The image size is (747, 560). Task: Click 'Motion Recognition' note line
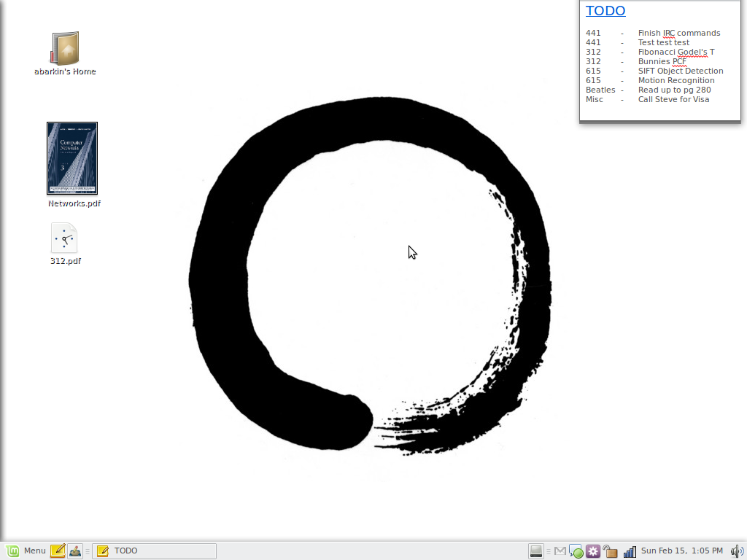click(x=676, y=80)
